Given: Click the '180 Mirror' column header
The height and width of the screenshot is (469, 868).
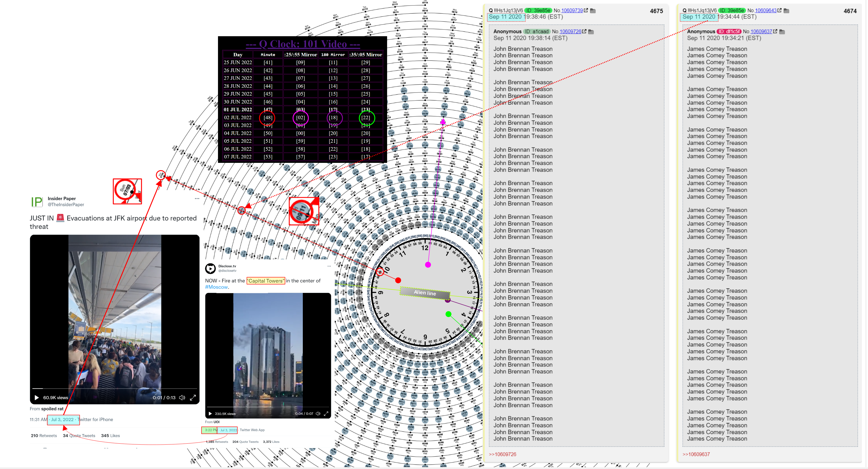Looking at the screenshot, I should click(333, 55).
